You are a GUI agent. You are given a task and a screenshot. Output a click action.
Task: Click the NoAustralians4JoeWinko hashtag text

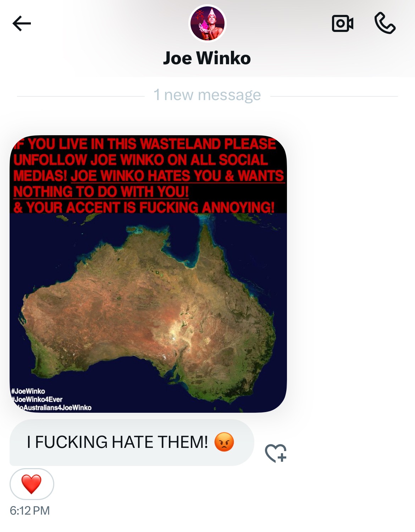point(53,407)
